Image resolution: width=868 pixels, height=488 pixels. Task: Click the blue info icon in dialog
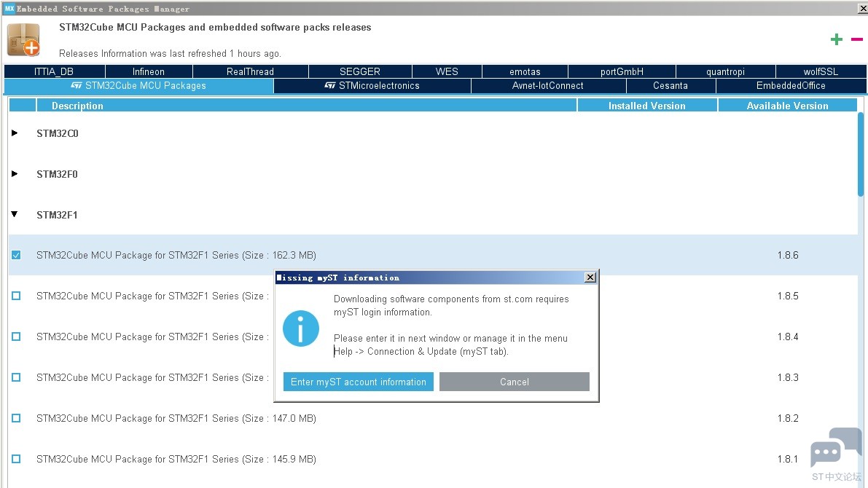[x=301, y=328]
